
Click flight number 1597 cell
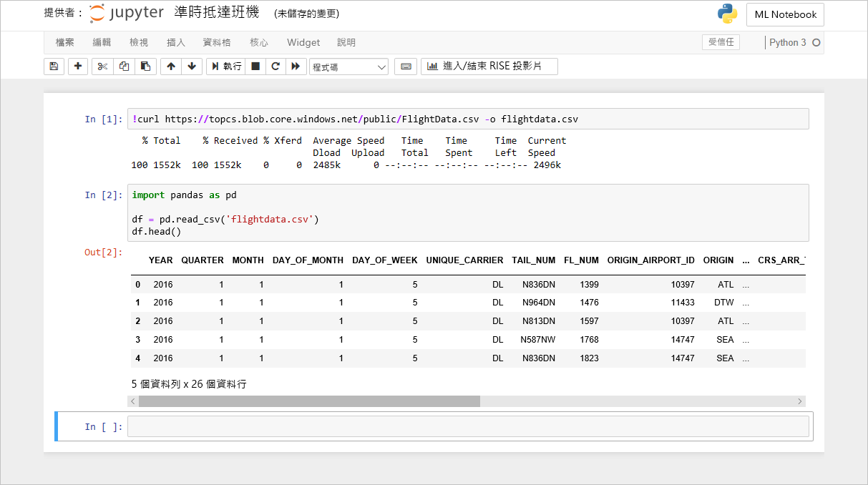tap(590, 321)
